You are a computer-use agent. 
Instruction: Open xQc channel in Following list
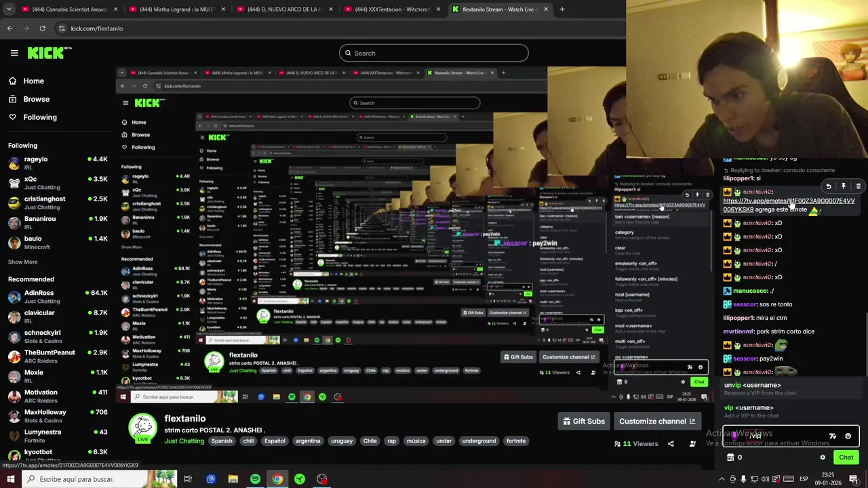[58, 183]
